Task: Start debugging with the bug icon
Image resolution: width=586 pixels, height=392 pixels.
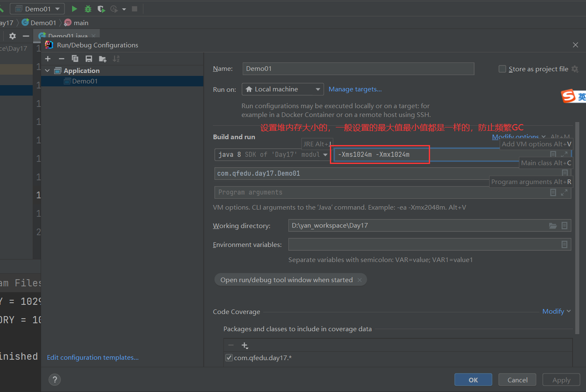Action: [88, 9]
